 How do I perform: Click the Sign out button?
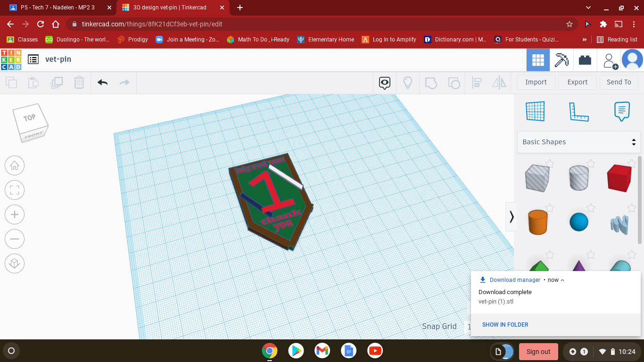pos(538,352)
